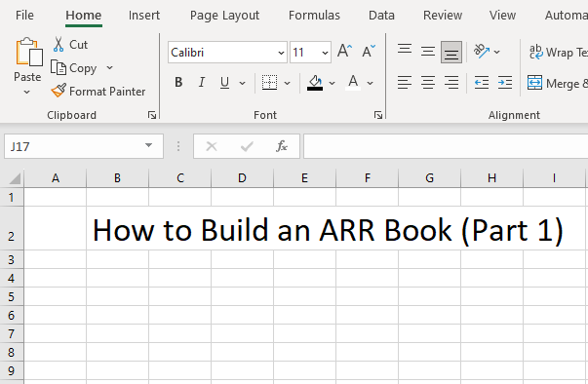Toggle Wrap Text

point(558,52)
